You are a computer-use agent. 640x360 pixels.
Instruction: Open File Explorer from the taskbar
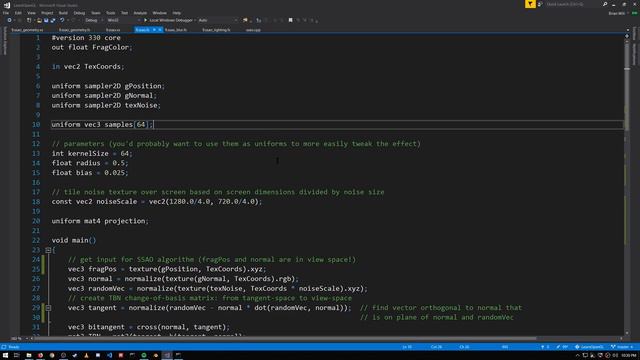click(29, 356)
